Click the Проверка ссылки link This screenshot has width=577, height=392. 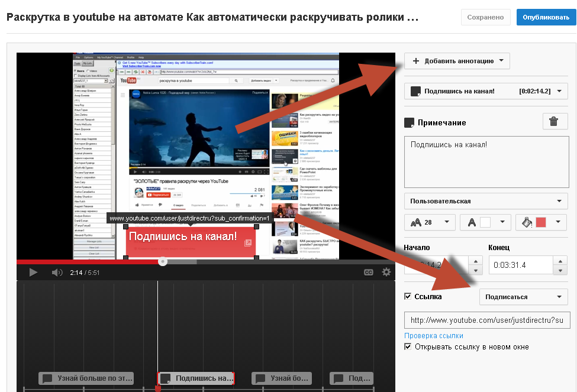[433, 335]
